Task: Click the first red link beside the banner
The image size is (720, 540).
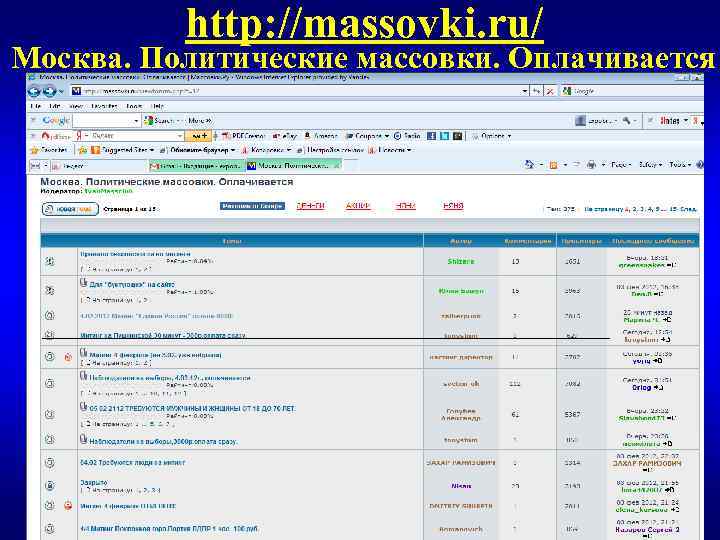Action: 310,206
